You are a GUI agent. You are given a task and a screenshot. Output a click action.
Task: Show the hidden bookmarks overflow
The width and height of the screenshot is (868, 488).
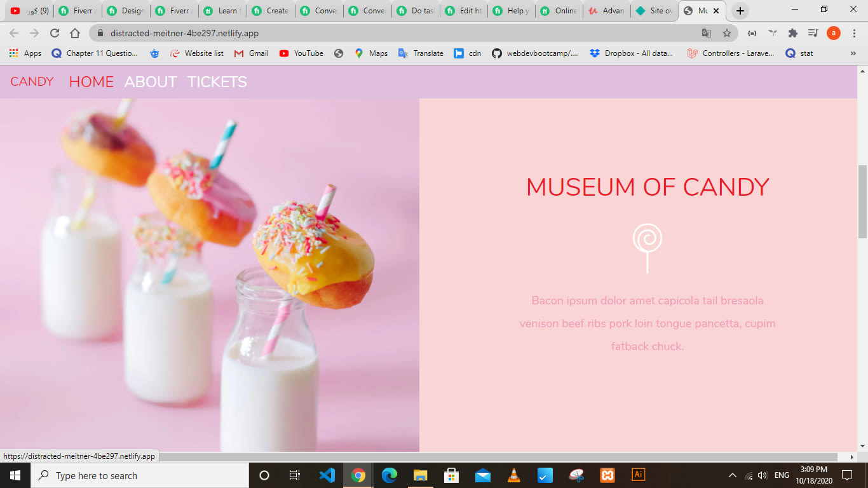pos(853,53)
